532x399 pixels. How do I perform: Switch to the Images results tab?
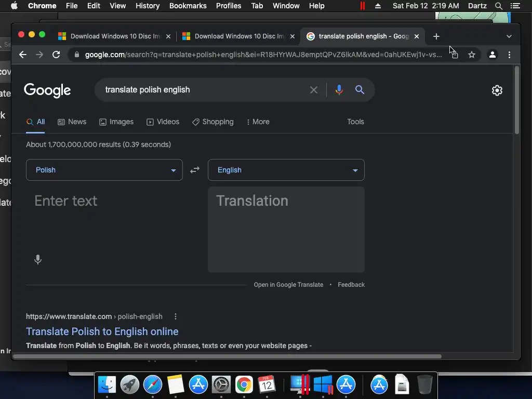point(116,122)
